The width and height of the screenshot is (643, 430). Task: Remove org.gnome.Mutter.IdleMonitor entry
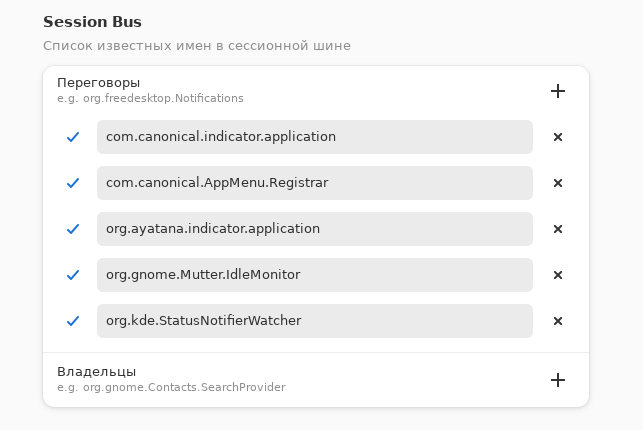point(558,275)
